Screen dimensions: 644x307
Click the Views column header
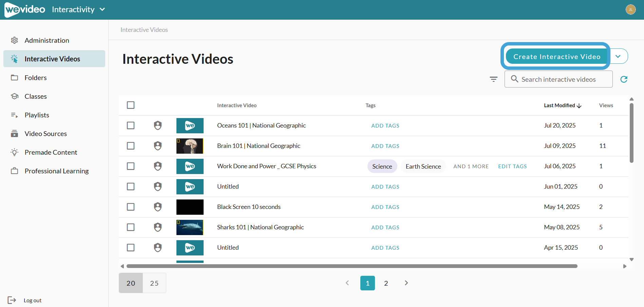click(606, 105)
